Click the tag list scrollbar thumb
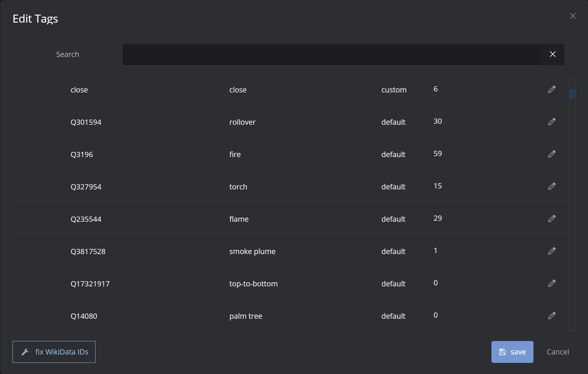588x374 pixels. pyautogui.click(x=572, y=94)
